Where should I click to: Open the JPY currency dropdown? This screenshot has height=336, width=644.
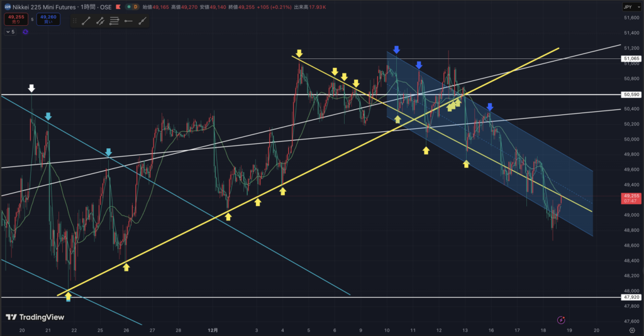coord(628,6)
